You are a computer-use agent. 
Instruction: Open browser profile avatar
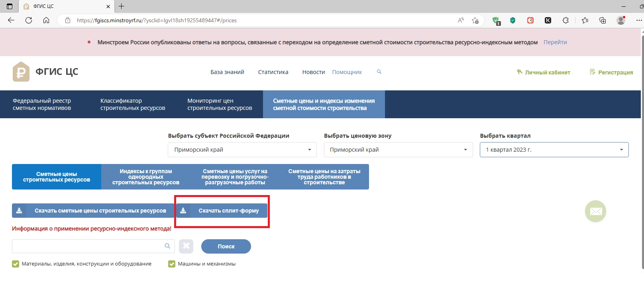pyautogui.click(x=620, y=20)
